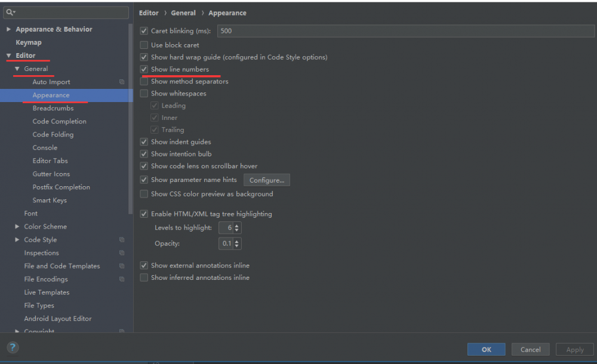Enable Use block caret

pyautogui.click(x=143, y=45)
